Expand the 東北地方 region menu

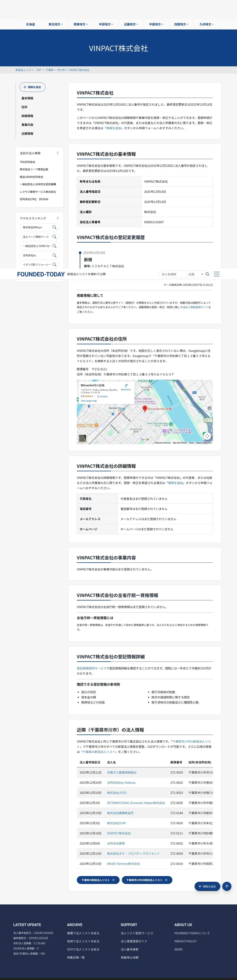coord(56,24)
